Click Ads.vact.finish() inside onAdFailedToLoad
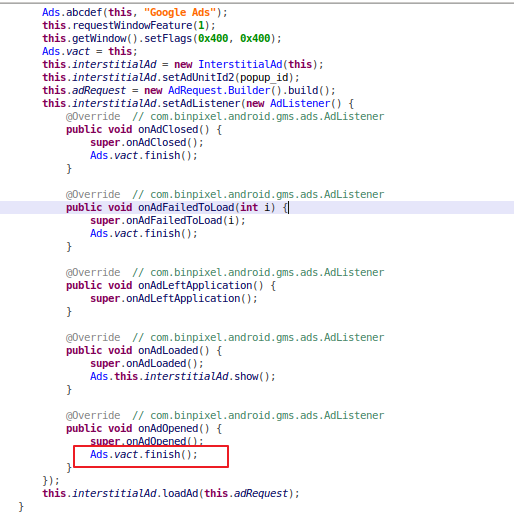Viewport: 514px width, 514px height. click(144, 233)
